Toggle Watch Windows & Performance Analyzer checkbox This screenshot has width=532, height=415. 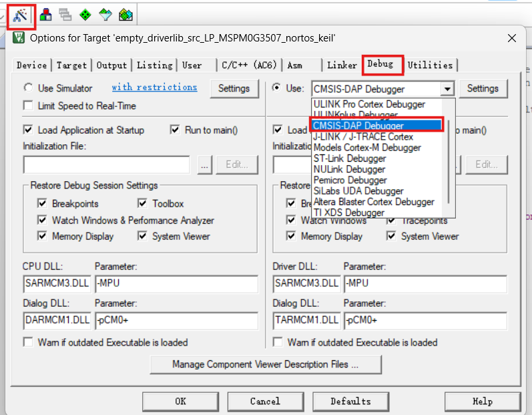[x=42, y=220]
